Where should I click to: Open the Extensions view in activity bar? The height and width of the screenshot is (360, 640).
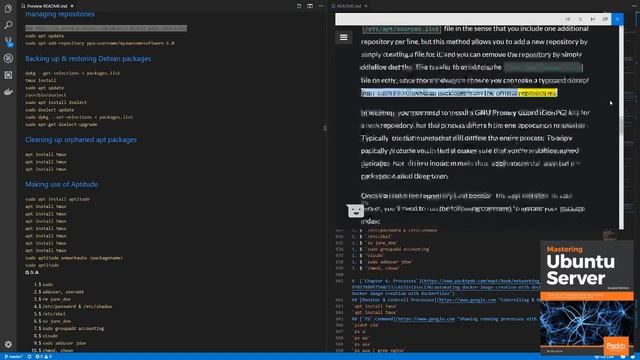coord(8,75)
